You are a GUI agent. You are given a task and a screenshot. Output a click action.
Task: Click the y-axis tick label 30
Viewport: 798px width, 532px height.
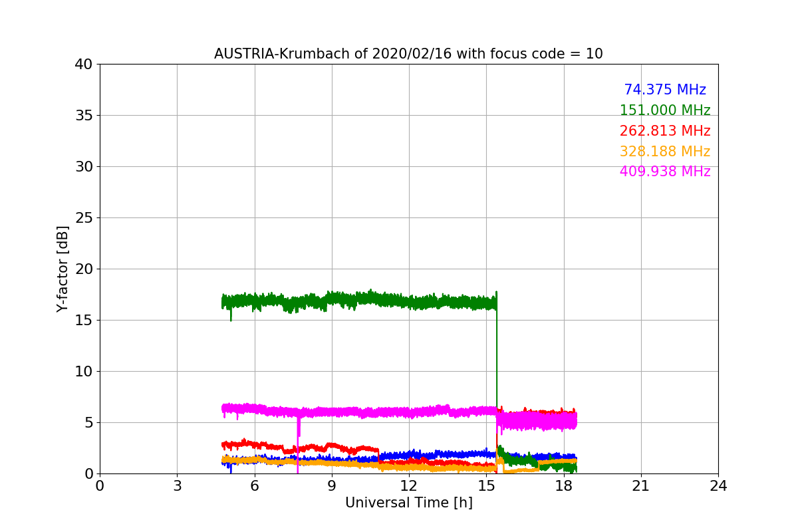(x=84, y=167)
